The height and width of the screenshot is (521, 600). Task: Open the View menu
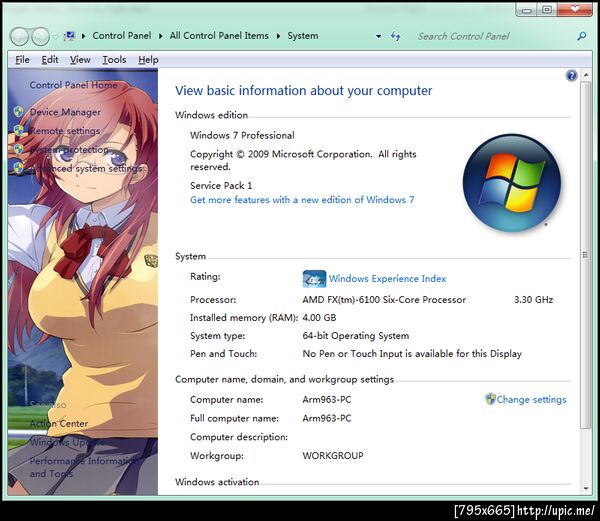80,60
